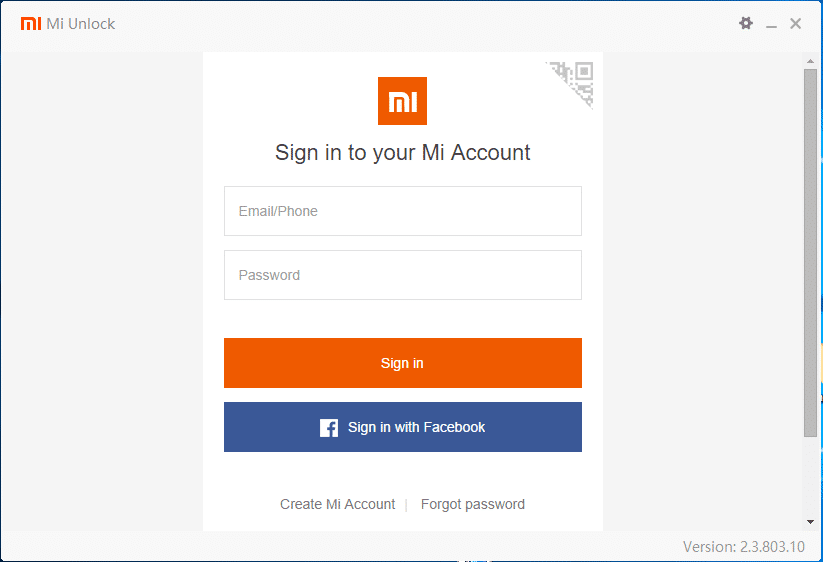Click the scrollbar down arrow
Viewport: 823px width, 562px height.
click(810, 522)
